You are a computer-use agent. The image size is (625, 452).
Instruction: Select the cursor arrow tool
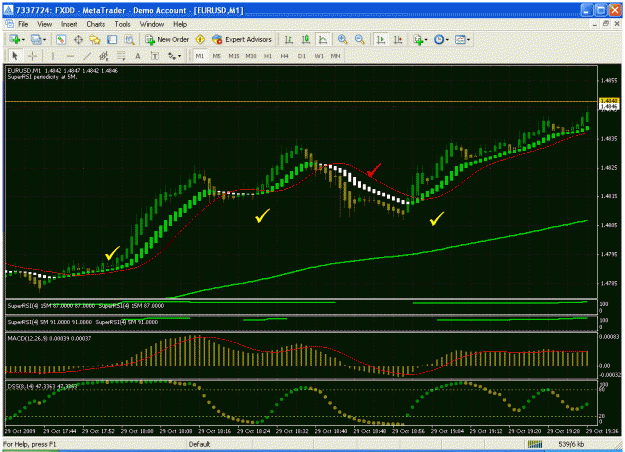pos(15,56)
